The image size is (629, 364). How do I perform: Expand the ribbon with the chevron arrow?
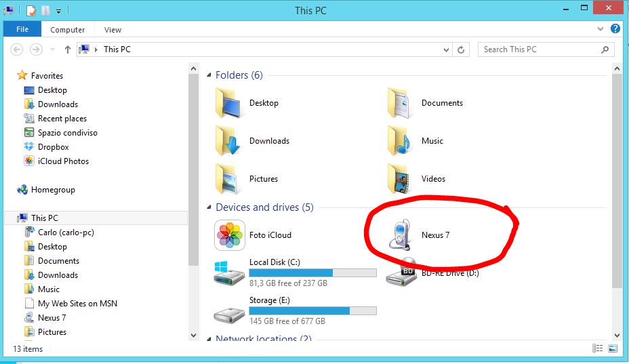(601, 29)
